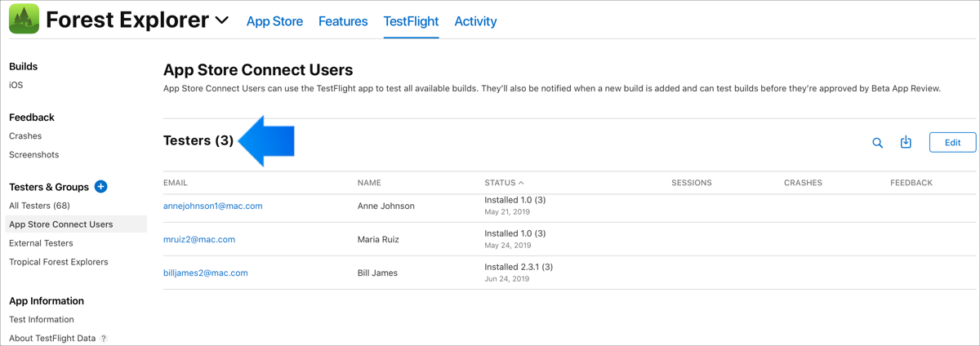Open billjames2@mac.com tester link
Screen dimensions: 980x346
[x=206, y=273]
